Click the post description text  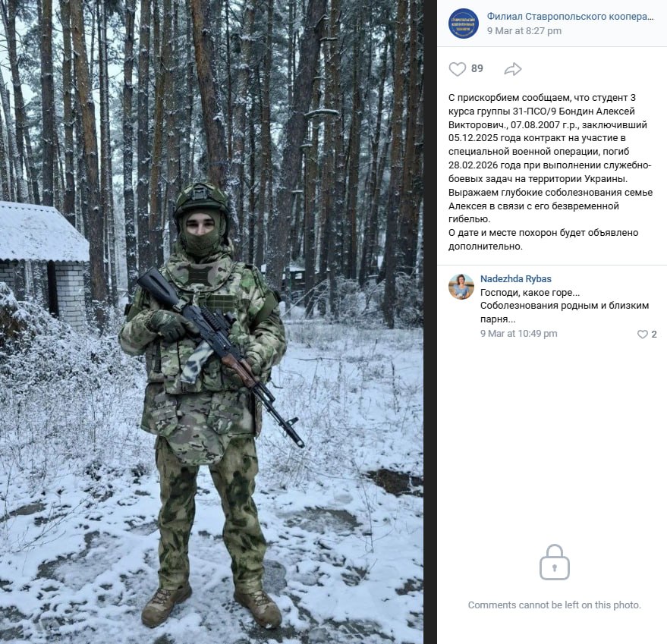click(x=550, y=172)
